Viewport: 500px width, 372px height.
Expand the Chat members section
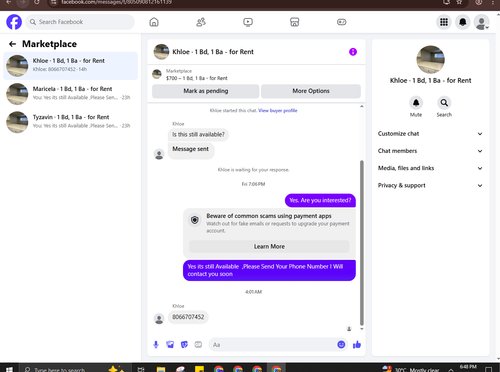430,151
